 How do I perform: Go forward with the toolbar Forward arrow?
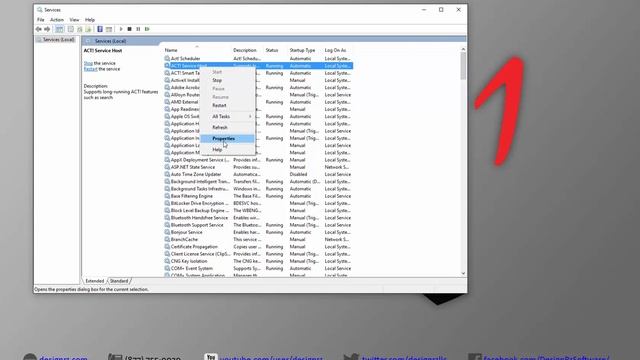click(x=47, y=29)
